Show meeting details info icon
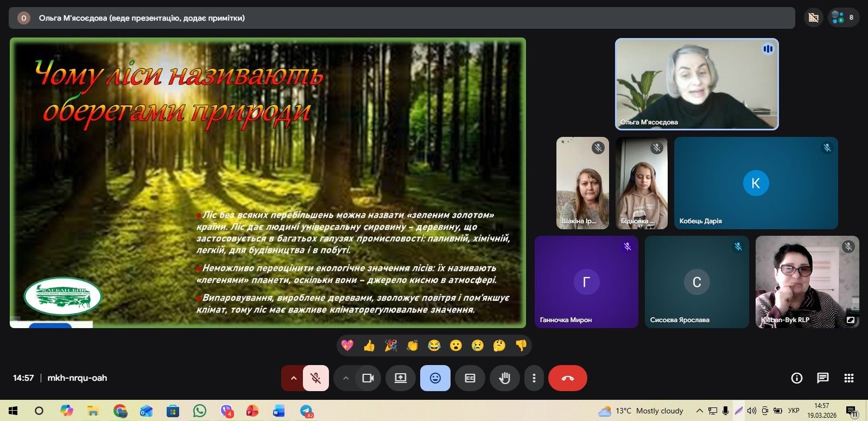 point(797,378)
